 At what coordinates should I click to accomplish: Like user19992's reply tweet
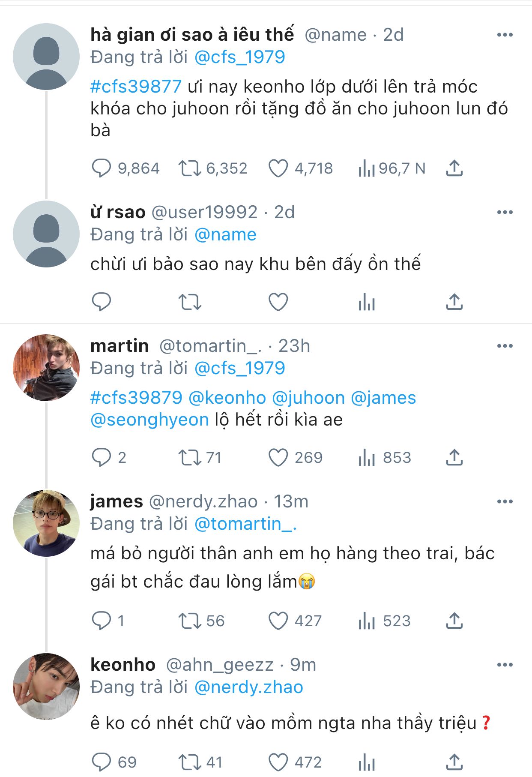[278, 302]
